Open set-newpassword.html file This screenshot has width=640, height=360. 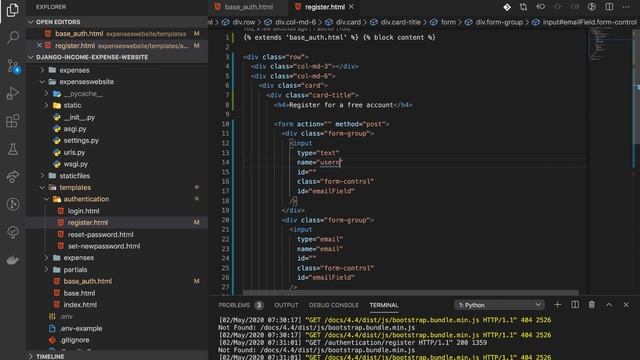click(x=104, y=246)
